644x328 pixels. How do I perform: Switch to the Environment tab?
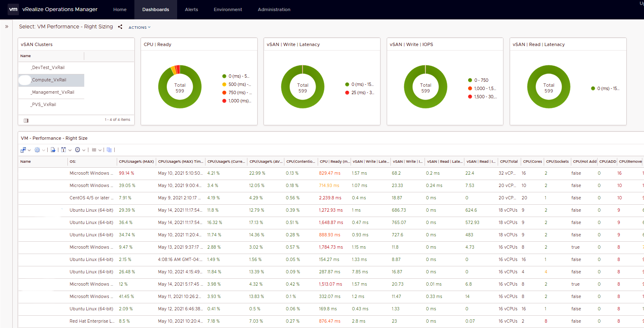pyautogui.click(x=228, y=9)
